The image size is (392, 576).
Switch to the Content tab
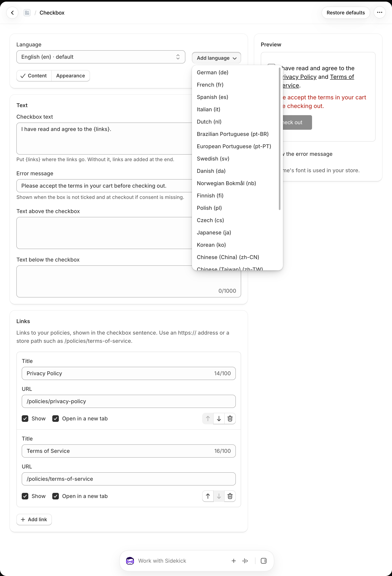point(34,76)
